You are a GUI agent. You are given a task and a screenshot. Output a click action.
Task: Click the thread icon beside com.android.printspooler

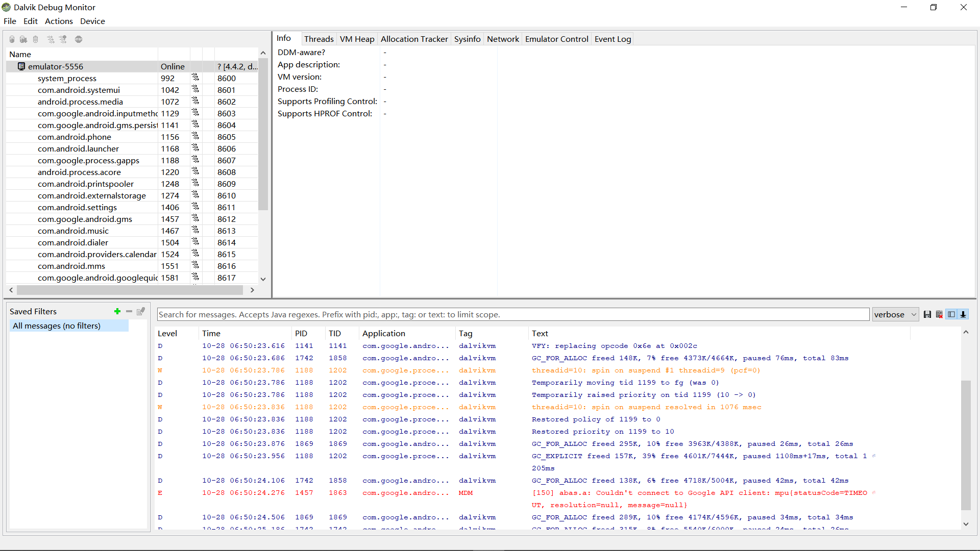195,184
